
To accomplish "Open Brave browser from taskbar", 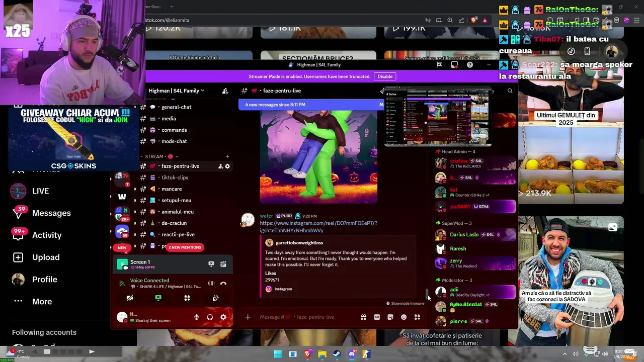I will pyautogui.click(x=307, y=354).
